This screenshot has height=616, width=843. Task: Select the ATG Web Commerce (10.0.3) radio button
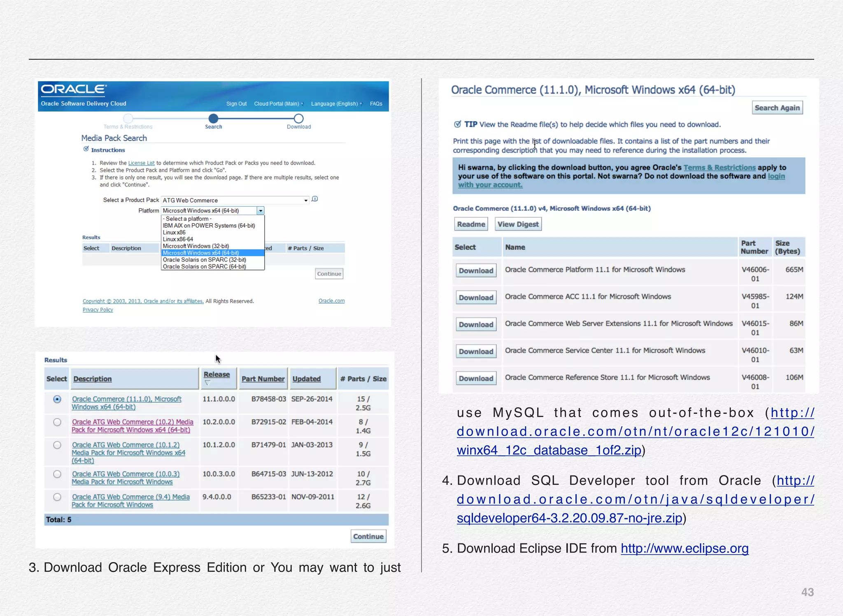(57, 474)
